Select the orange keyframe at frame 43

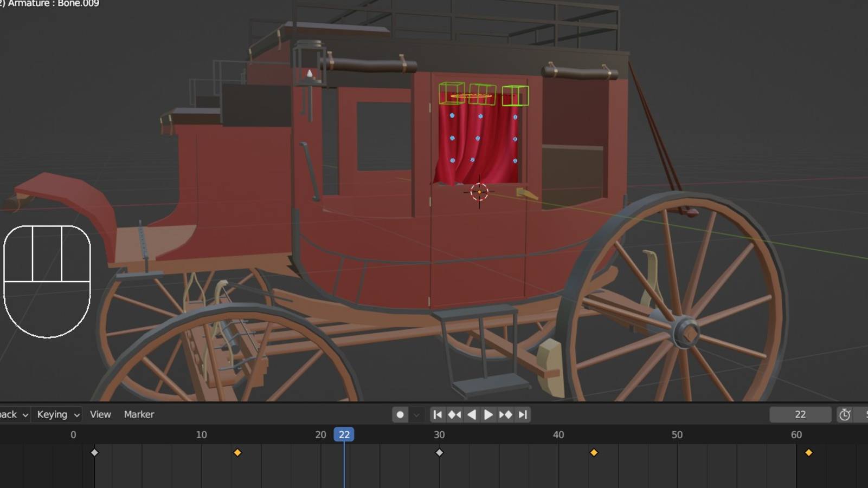coord(594,452)
